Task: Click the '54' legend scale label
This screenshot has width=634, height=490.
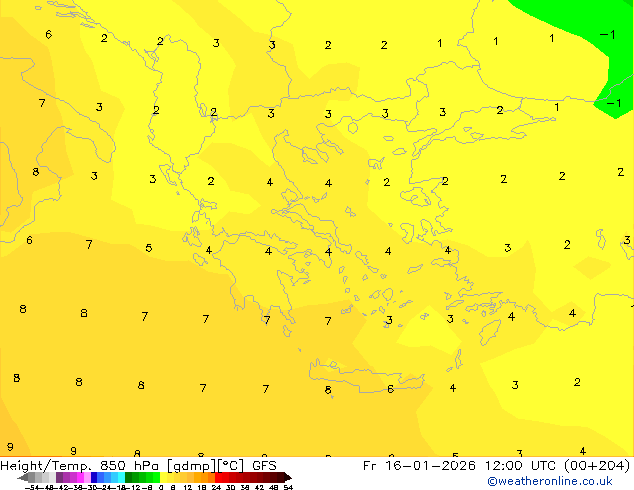Action: [x=288, y=488]
